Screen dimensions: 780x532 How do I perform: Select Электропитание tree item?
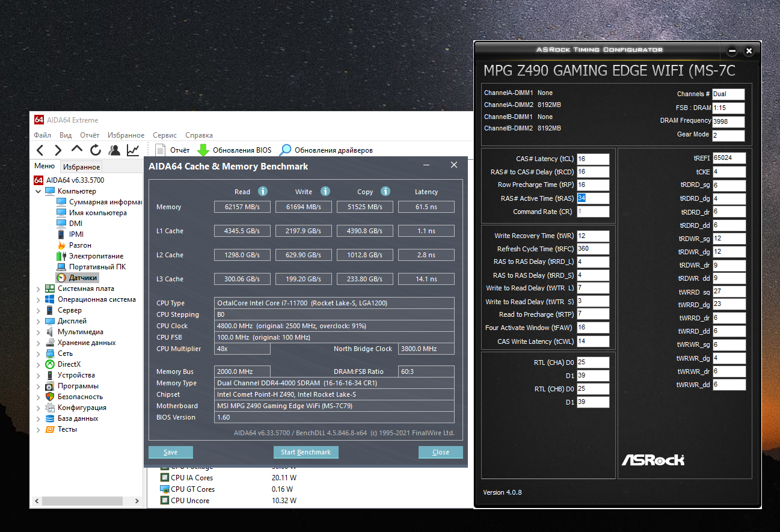90,256
